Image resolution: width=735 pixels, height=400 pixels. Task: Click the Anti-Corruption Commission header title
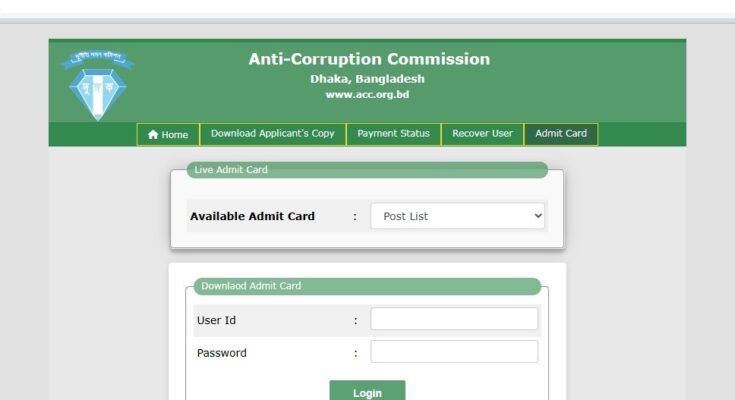click(x=369, y=59)
